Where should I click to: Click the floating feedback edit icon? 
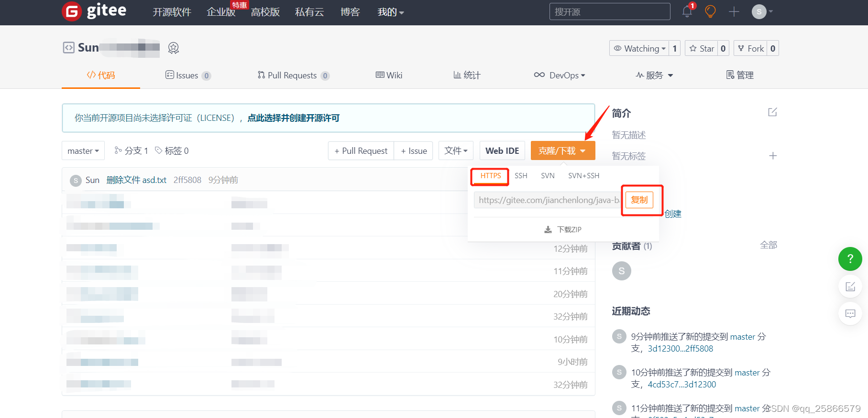pyautogui.click(x=850, y=286)
